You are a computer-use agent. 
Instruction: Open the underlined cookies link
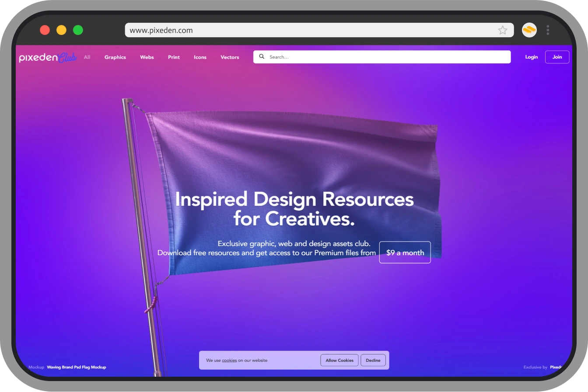coord(229,360)
